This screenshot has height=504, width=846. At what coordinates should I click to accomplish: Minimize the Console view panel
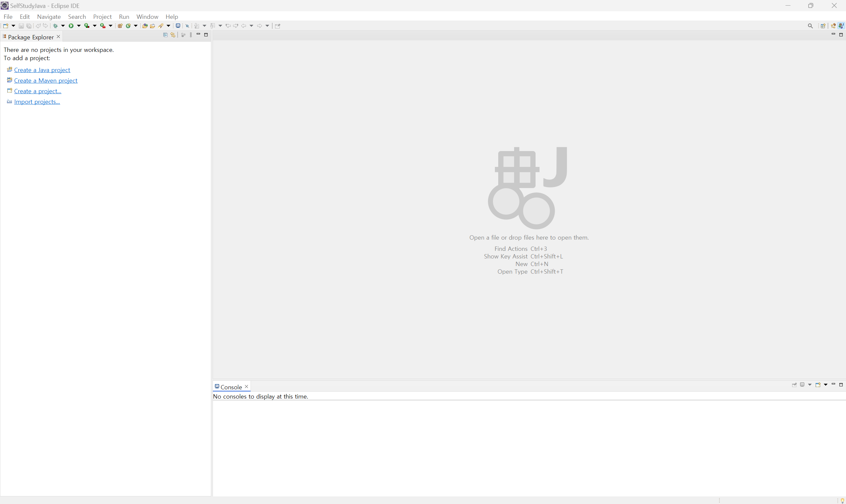(833, 384)
